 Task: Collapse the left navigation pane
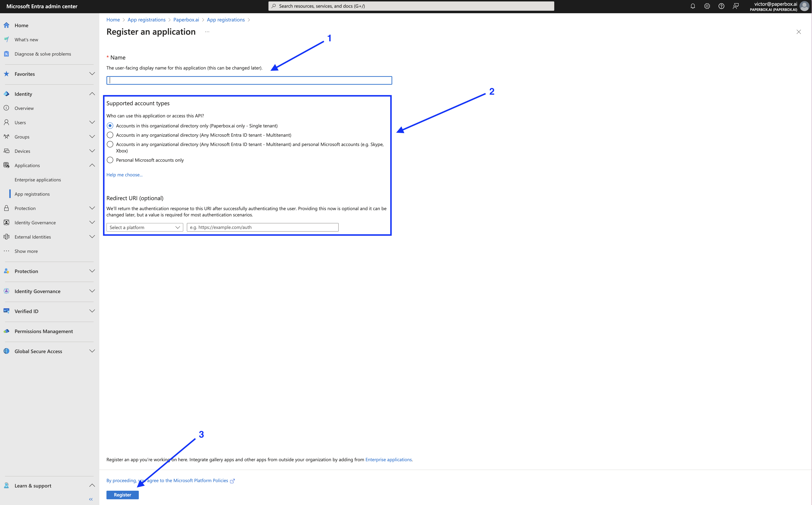coord(90,499)
